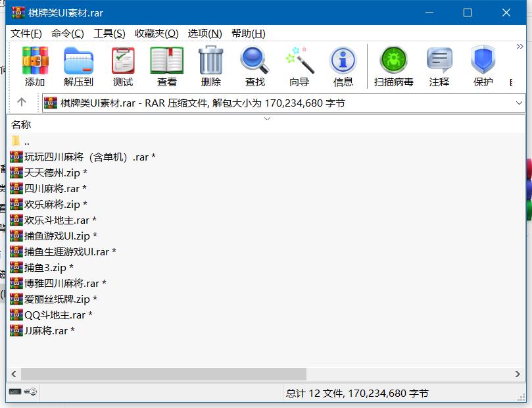Click the Add (添加) toolbar icon
Viewport: 532px width, 408px height.
tap(35, 67)
